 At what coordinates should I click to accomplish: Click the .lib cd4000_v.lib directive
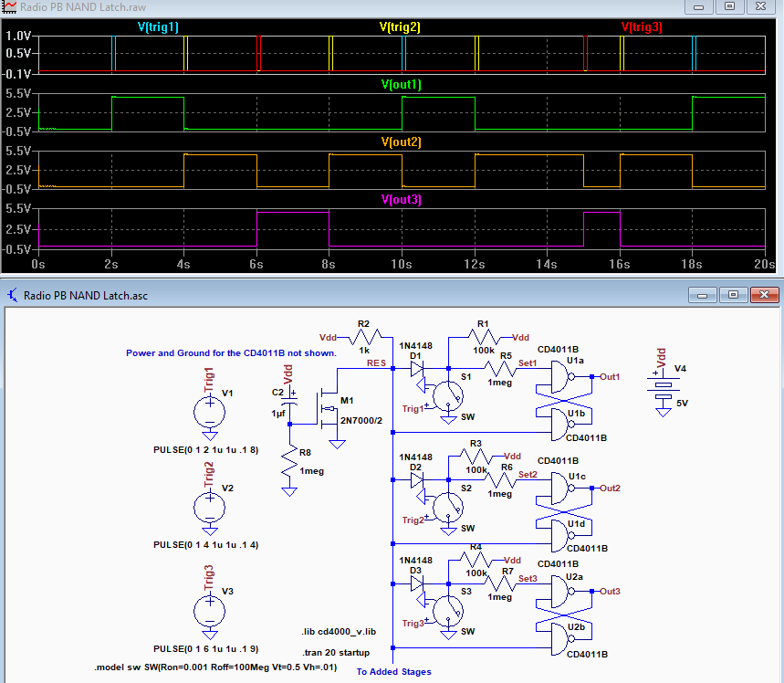(339, 632)
